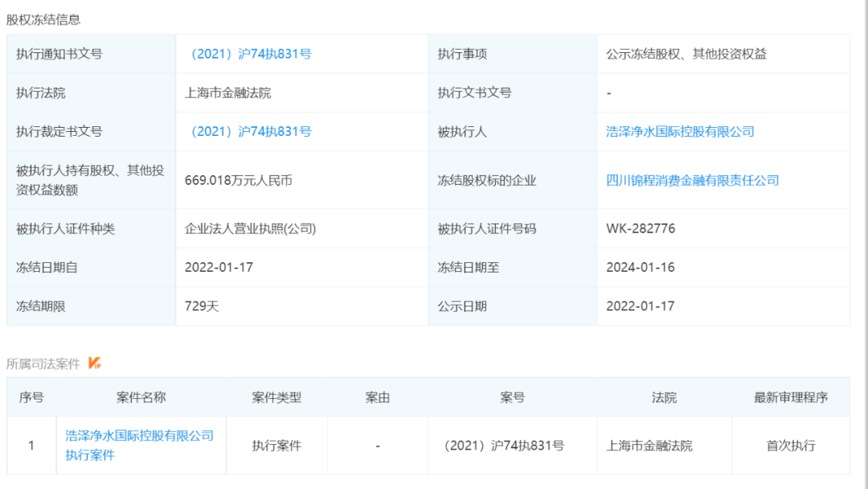Click the 被执行人证件种类 field label
The width and height of the screenshot is (868, 489).
pyautogui.click(x=65, y=228)
